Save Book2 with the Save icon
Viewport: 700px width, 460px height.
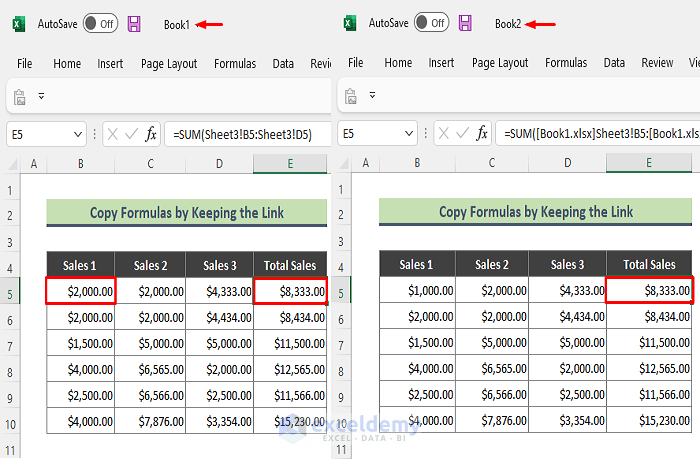coord(465,23)
